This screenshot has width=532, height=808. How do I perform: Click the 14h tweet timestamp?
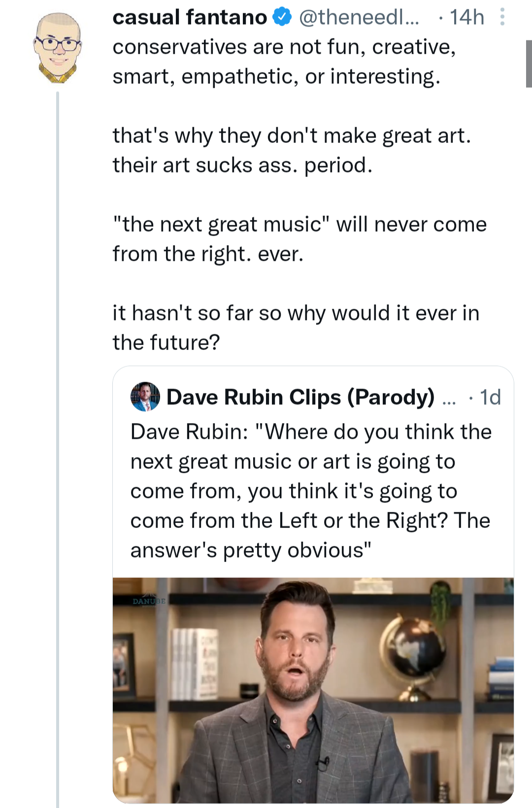click(x=466, y=17)
